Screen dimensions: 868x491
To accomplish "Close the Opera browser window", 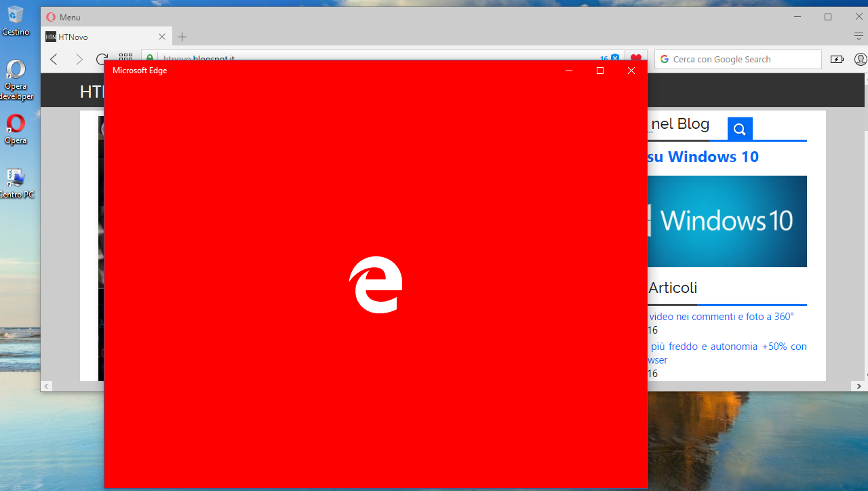I will pyautogui.click(x=859, y=17).
